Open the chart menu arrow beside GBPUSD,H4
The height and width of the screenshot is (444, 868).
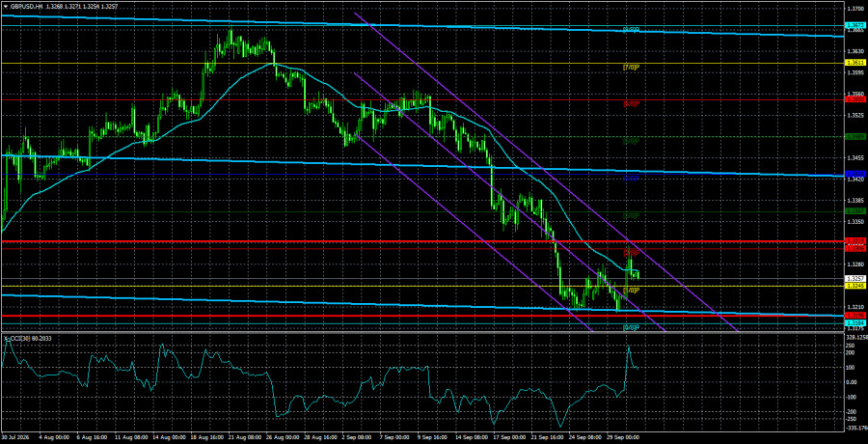[x=4, y=7]
